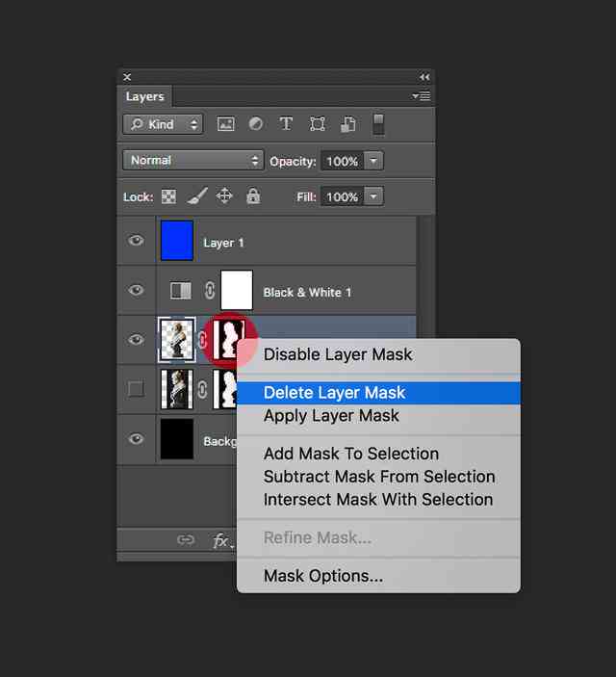This screenshot has height=677, width=616.
Task: Filter by adjustment layers icon
Action: (x=256, y=124)
